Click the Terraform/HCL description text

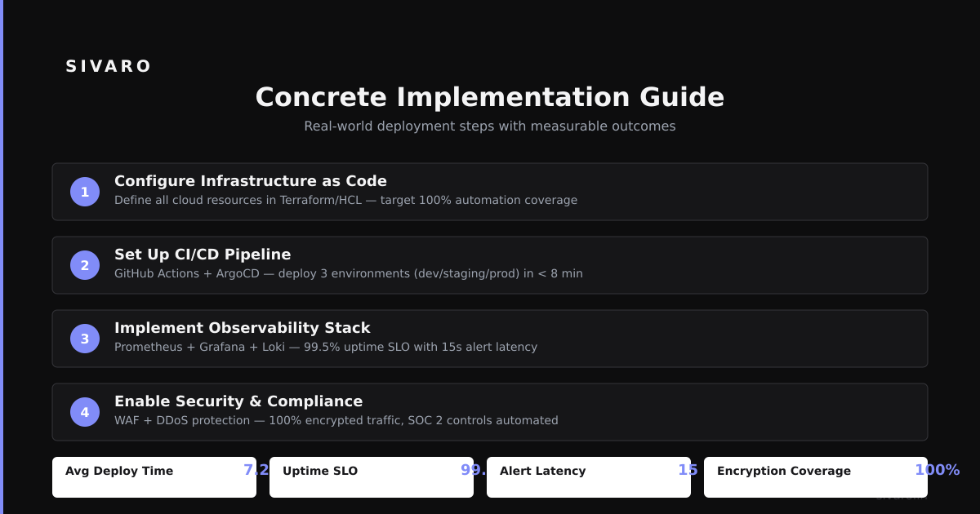click(345, 200)
